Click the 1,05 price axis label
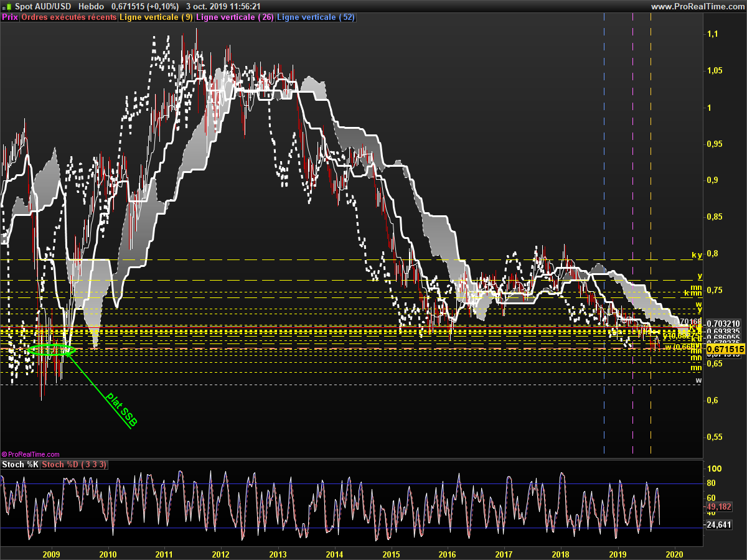 click(715, 71)
